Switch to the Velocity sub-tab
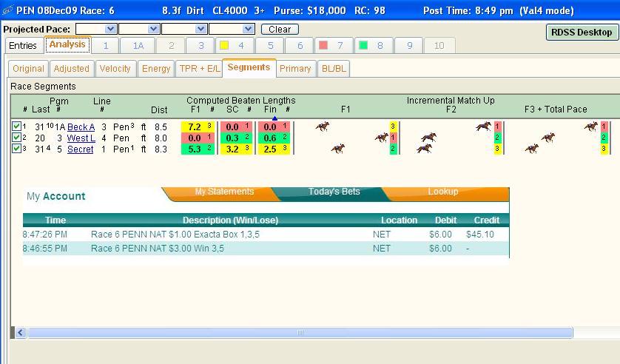The height and width of the screenshot is (364, 620). coord(115,68)
